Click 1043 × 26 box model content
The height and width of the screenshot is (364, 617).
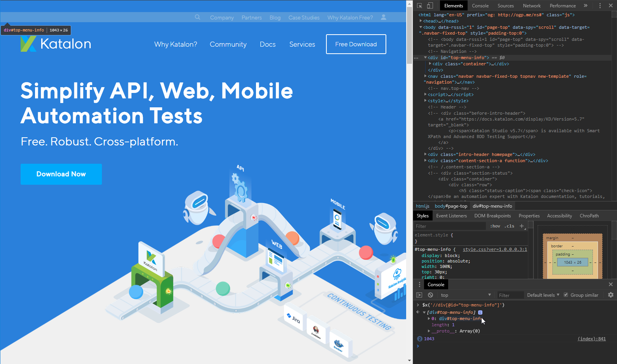click(573, 262)
